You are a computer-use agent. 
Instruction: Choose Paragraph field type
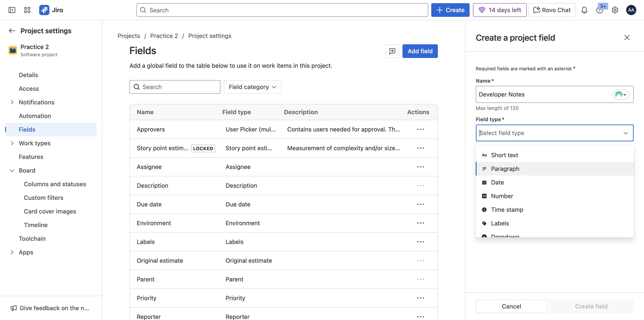pos(554,169)
